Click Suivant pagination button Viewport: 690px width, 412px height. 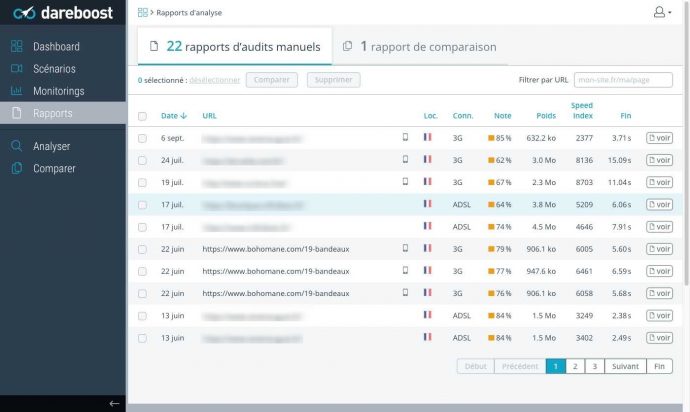[625, 366]
